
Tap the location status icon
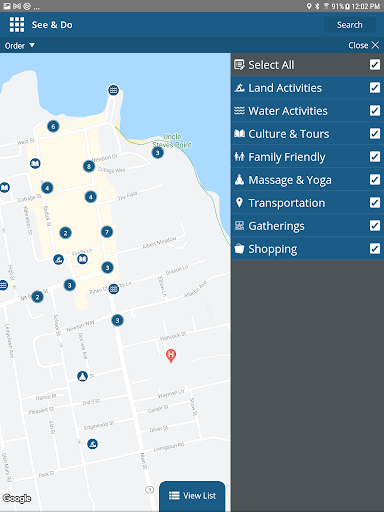pos(309,6)
